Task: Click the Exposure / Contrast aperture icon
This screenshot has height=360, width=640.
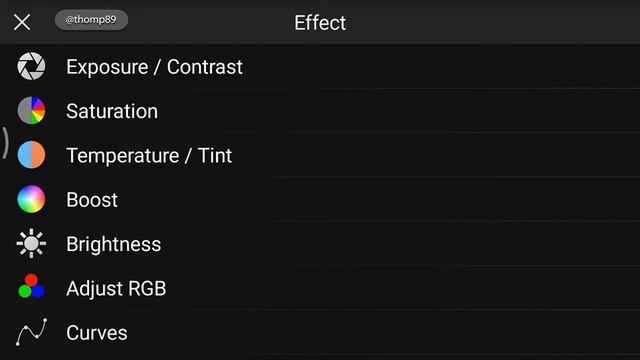Action: point(31,66)
